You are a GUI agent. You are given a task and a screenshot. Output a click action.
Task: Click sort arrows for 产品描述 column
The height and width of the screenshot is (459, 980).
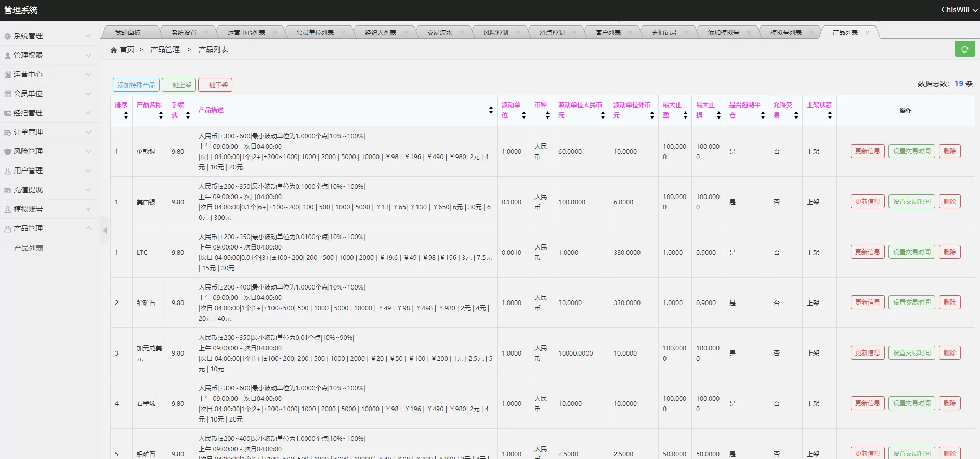pos(491,110)
